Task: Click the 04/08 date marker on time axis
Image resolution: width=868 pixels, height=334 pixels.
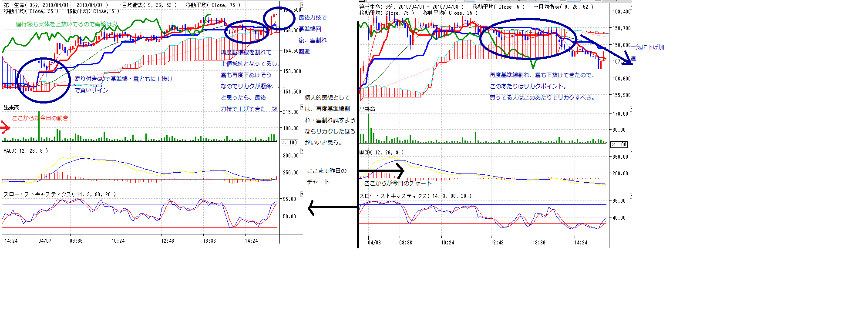Action: click(374, 243)
